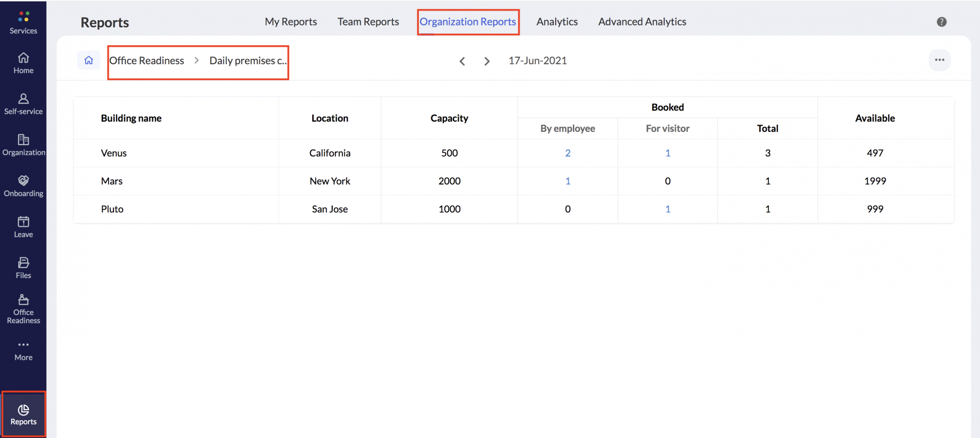Open Self-service from the sidebar
980x438 pixels.
click(x=23, y=104)
